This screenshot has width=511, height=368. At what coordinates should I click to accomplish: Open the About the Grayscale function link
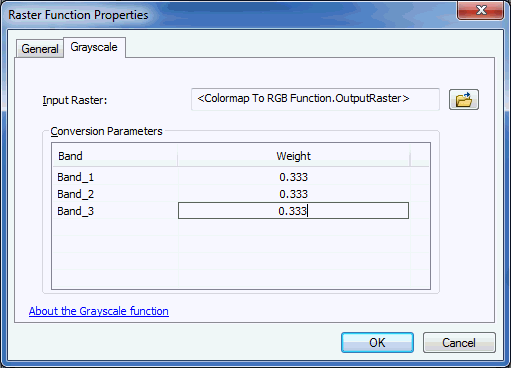coord(99,311)
